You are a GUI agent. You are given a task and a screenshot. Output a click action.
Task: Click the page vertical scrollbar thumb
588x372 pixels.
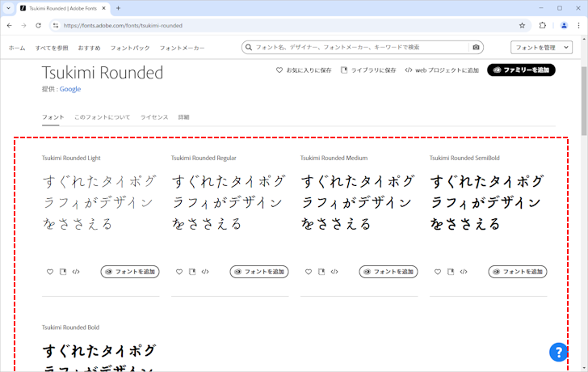tap(584, 100)
